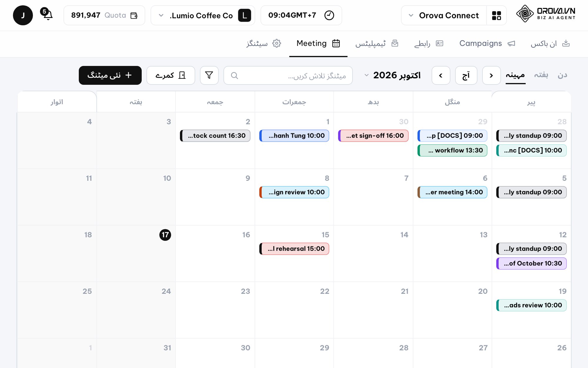This screenshot has height=368, width=588.
Task: Open the رابطے contacts tab
Action: click(x=428, y=44)
